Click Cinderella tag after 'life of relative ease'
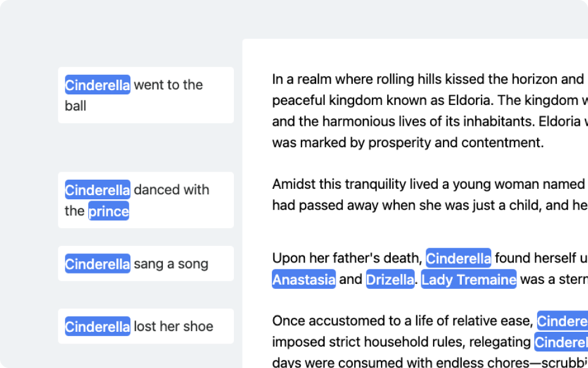Image resolution: width=588 pixels, height=368 pixels. click(562, 321)
